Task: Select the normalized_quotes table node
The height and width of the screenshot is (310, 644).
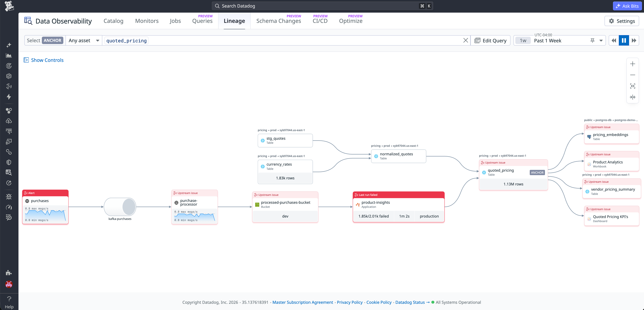Action: point(398,156)
